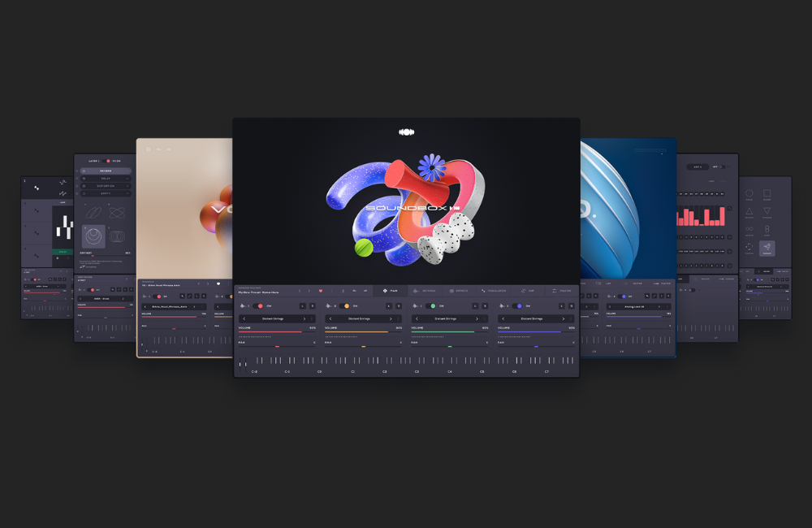This screenshot has height=528, width=812.
Task: Select the upward triangle shape
Action: pyautogui.click(x=749, y=211)
